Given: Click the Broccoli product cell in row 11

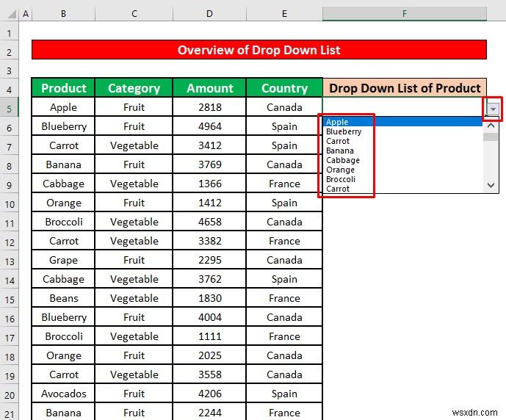Looking at the screenshot, I should (x=63, y=222).
